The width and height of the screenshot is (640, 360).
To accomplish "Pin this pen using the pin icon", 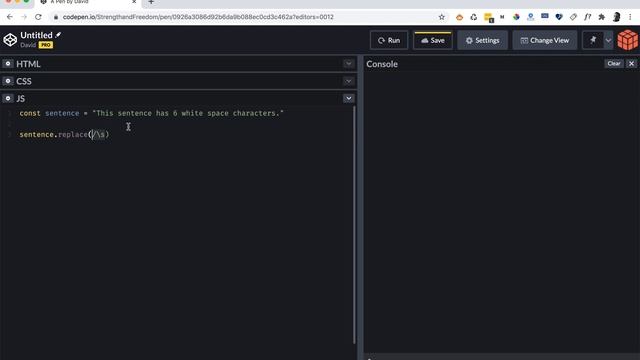I will click(593, 40).
